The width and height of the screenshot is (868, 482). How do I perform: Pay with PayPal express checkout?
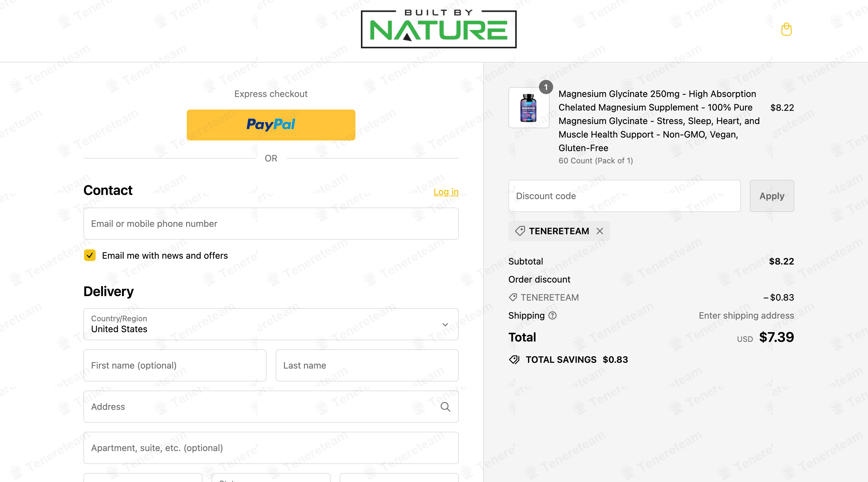[271, 125]
